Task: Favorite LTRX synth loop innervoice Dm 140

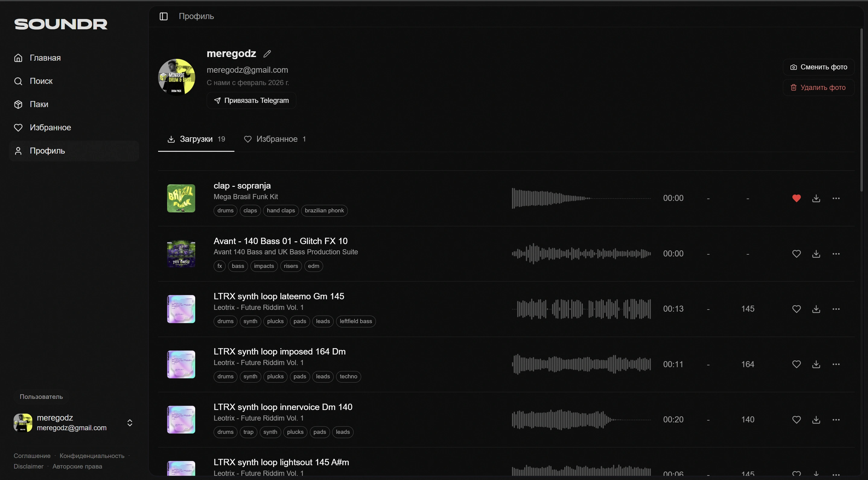Action: pos(796,420)
